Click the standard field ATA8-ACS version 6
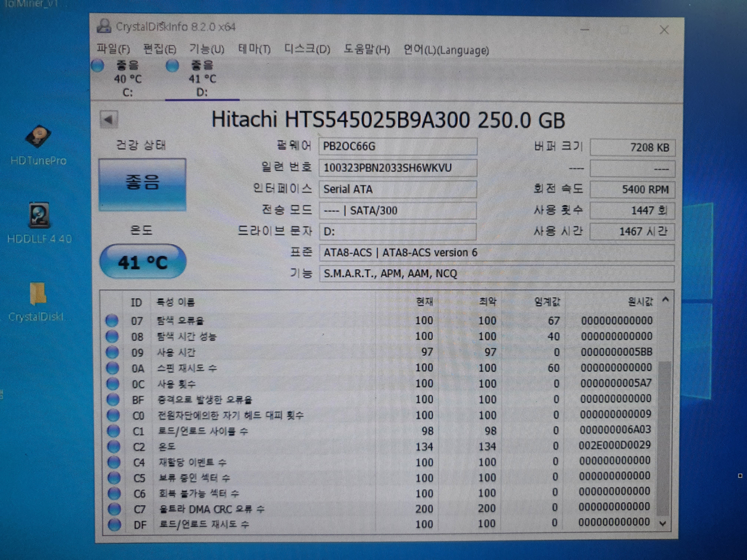The image size is (747, 560). point(497,252)
